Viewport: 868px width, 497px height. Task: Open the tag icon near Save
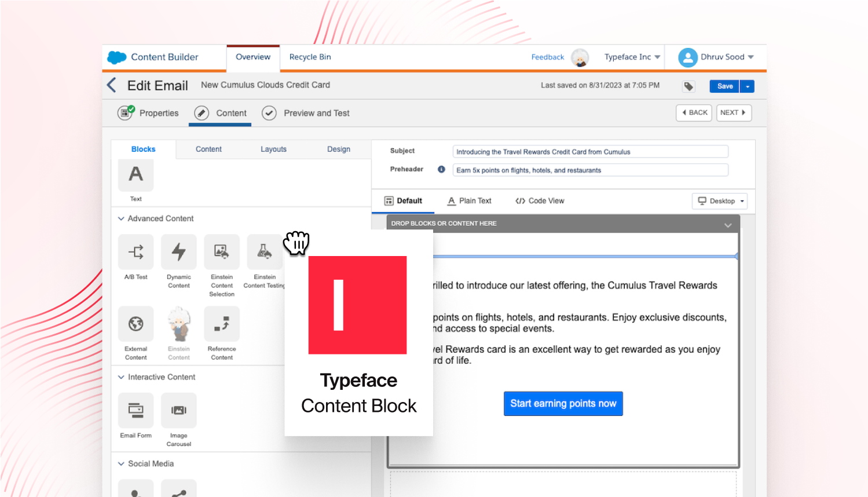pos(688,85)
